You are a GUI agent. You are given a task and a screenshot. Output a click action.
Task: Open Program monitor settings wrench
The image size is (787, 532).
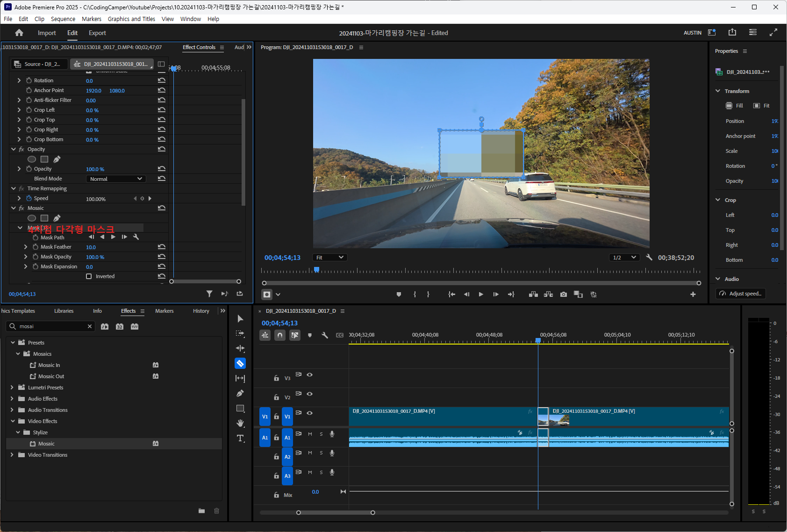[649, 257]
